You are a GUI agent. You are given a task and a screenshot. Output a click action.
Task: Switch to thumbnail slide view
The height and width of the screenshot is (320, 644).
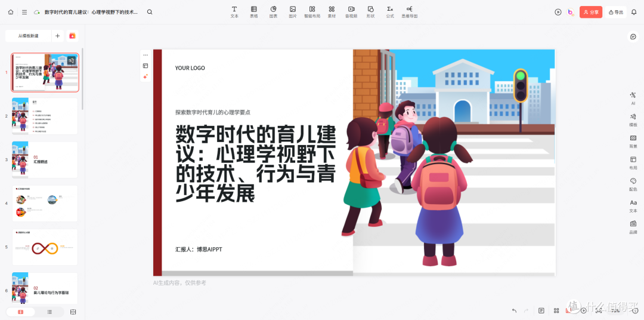click(20, 312)
